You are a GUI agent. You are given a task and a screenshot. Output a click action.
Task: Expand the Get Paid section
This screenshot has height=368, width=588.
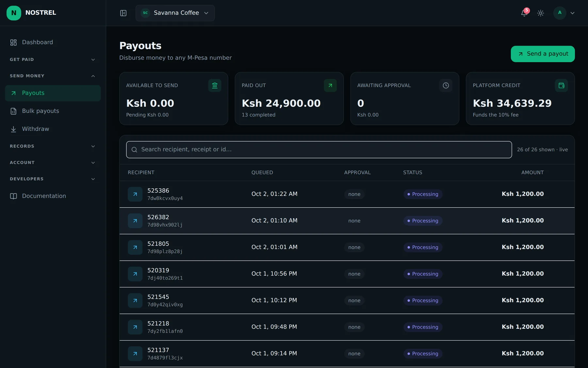[x=53, y=60]
